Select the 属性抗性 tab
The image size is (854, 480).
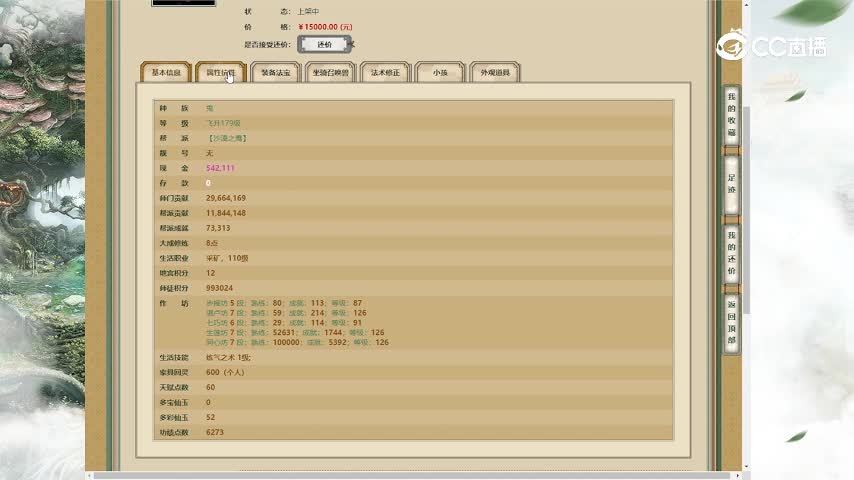click(x=220, y=73)
